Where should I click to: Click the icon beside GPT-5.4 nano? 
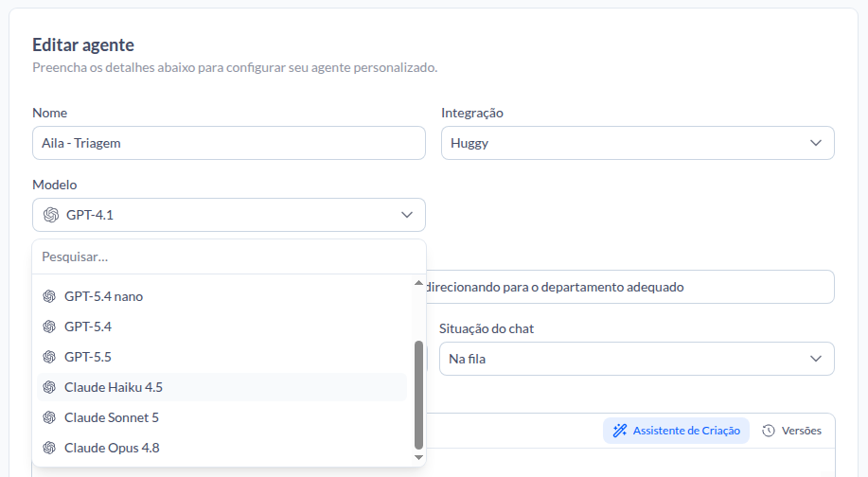click(x=49, y=296)
